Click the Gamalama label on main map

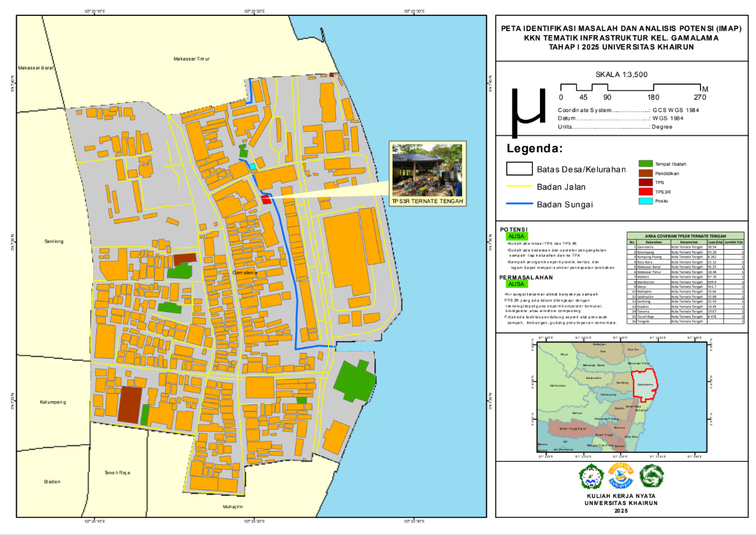coord(245,272)
